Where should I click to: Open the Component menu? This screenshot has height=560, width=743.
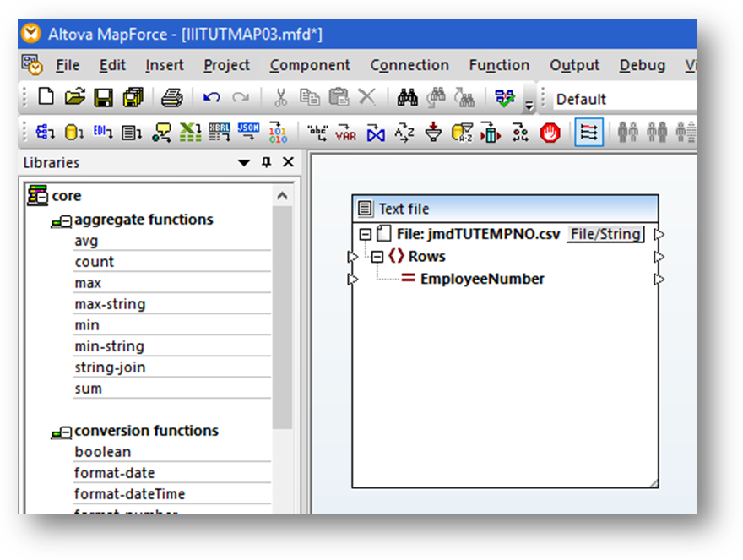310,65
